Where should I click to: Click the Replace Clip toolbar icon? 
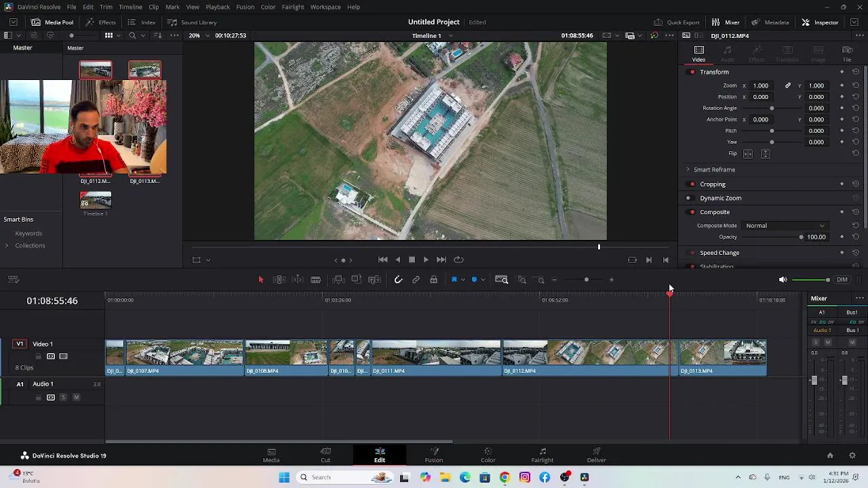point(374,280)
